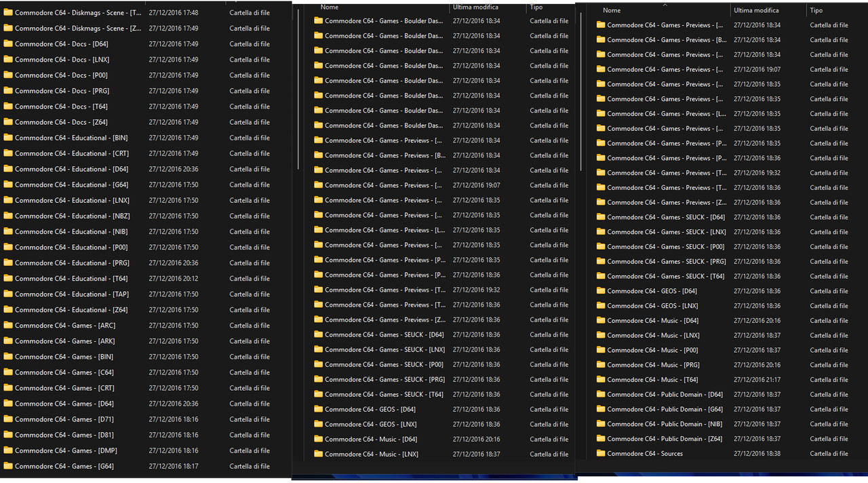The width and height of the screenshot is (868, 483).
Task: Select Commodore C64 - Games - [CRT] name
Action: click(x=64, y=388)
